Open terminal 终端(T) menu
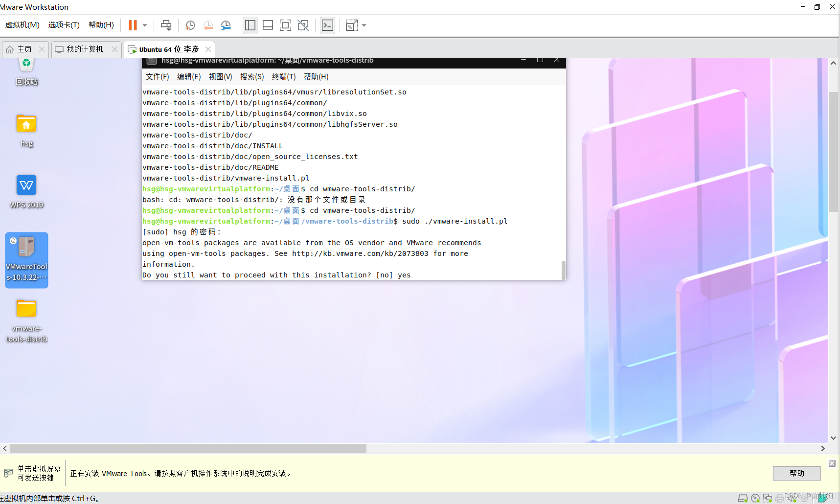 (284, 77)
